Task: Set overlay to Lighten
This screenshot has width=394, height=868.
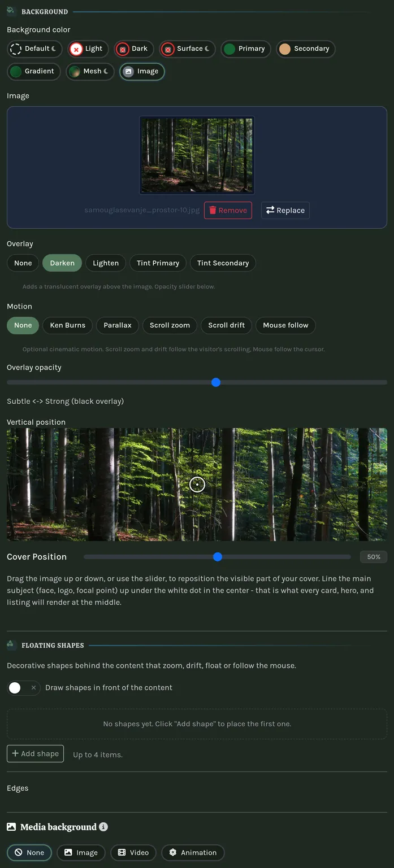Action: click(106, 263)
